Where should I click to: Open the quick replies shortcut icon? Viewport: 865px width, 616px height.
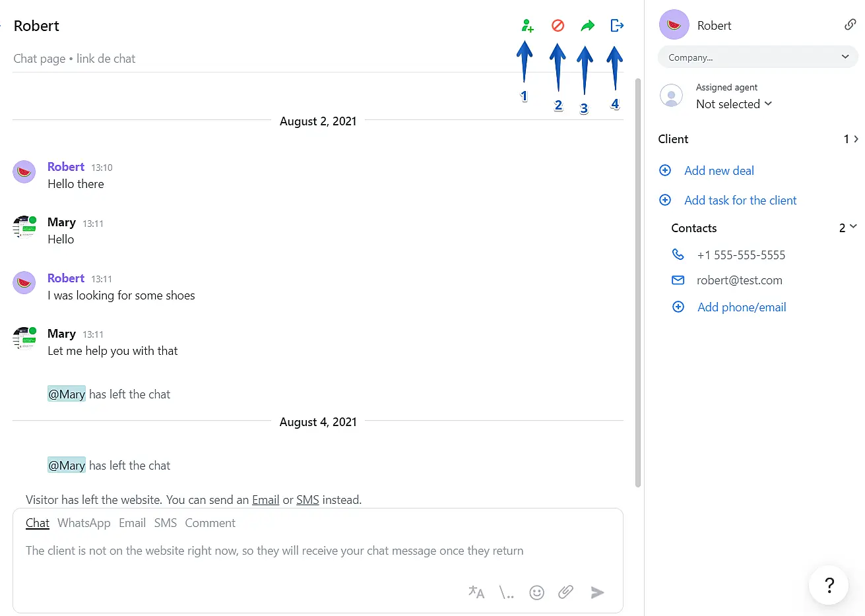(x=507, y=592)
